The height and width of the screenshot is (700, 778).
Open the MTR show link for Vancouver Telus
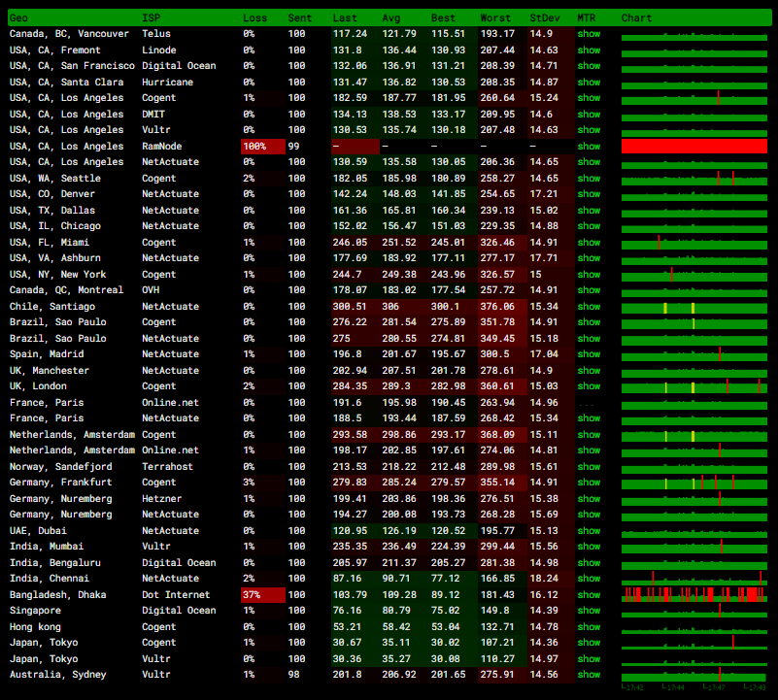589,34
